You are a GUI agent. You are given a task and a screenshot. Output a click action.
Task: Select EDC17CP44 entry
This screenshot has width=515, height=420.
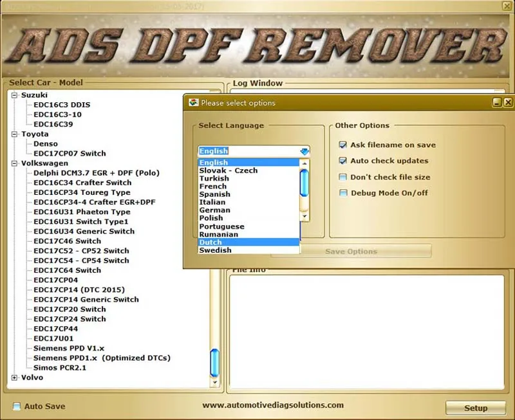click(x=55, y=329)
